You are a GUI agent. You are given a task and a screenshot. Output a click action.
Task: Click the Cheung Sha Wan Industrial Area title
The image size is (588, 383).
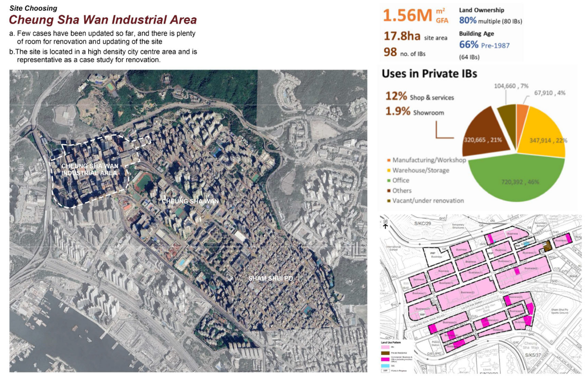pos(103,20)
